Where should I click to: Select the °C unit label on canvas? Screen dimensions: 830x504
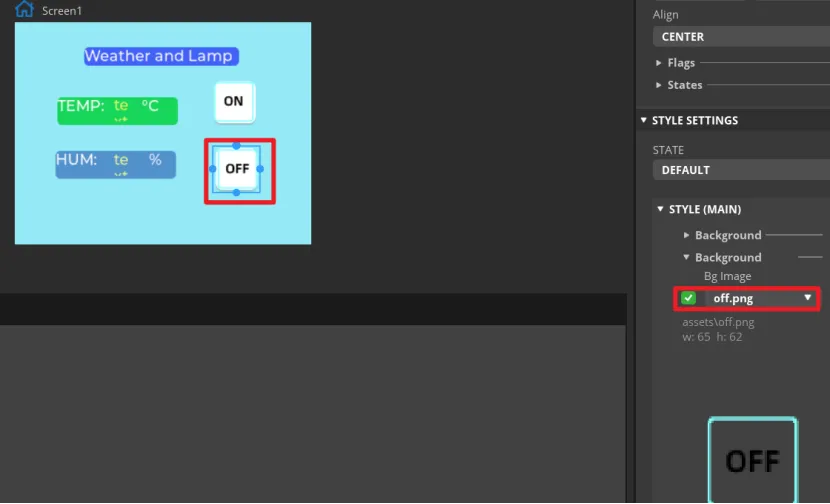pos(150,105)
